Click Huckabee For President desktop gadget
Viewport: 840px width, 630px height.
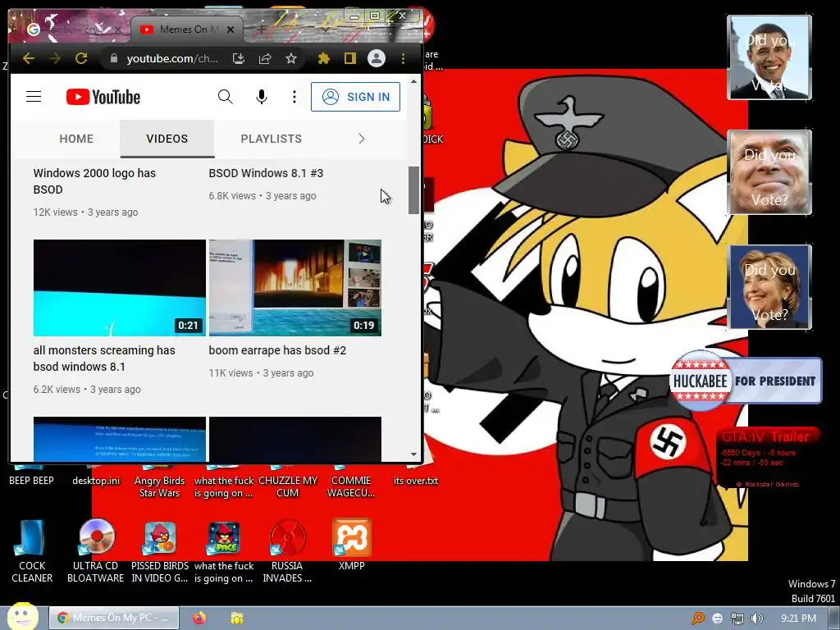745,381
